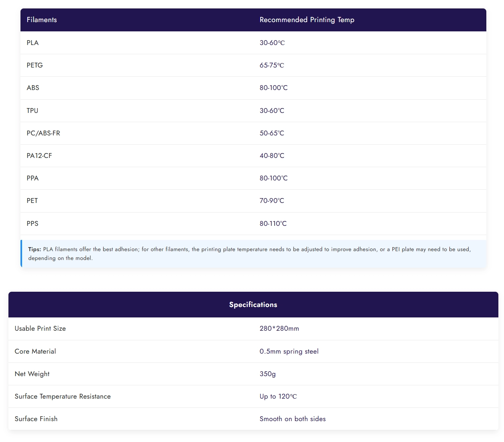Viewport: 504px width, 442px height.
Task: Click the Recommended Printing Temp header
Action: (x=307, y=20)
